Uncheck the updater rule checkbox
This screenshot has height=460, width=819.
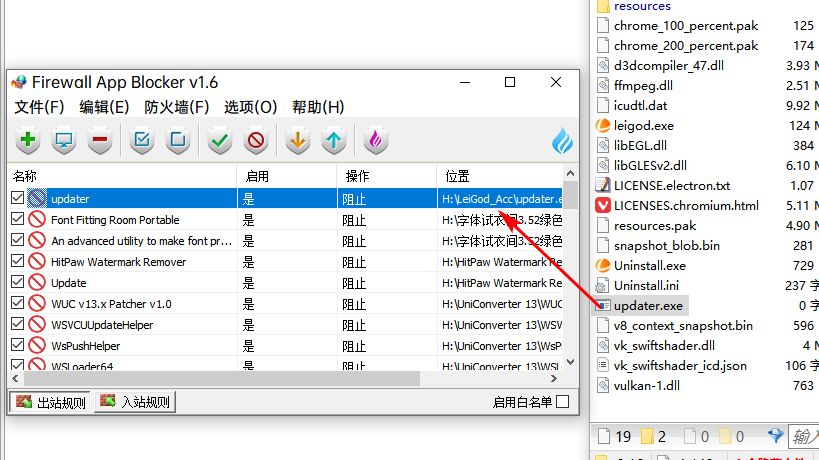click(17, 198)
